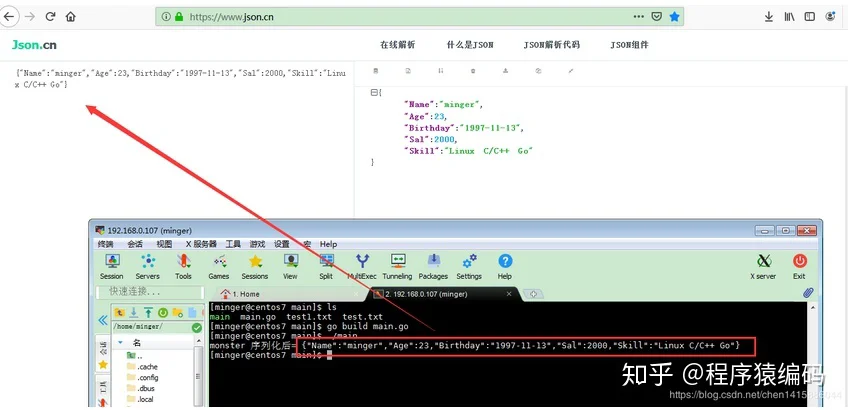The height and width of the screenshot is (410, 848).
Task: Open the Sessions star button
Action: [255, 267]
